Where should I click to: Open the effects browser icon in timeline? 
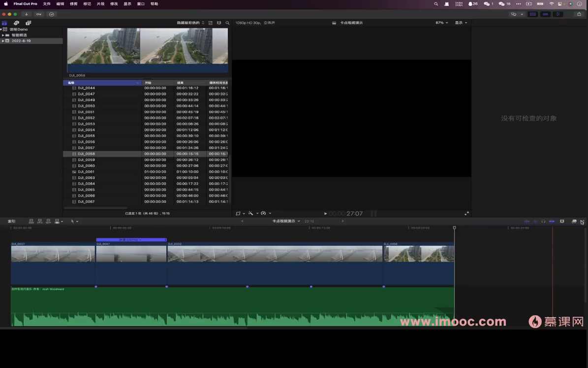click(574, 222)
